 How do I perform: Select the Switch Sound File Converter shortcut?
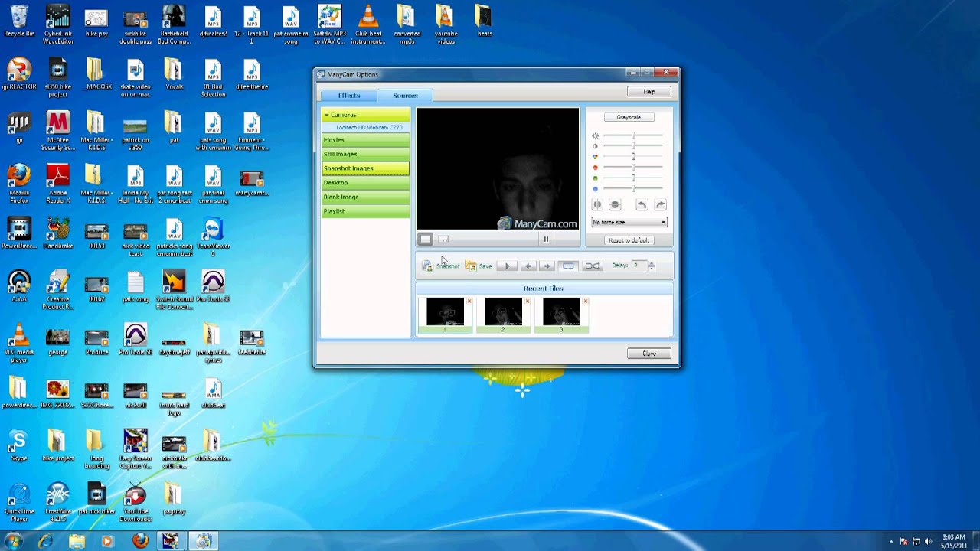(174, 290)
